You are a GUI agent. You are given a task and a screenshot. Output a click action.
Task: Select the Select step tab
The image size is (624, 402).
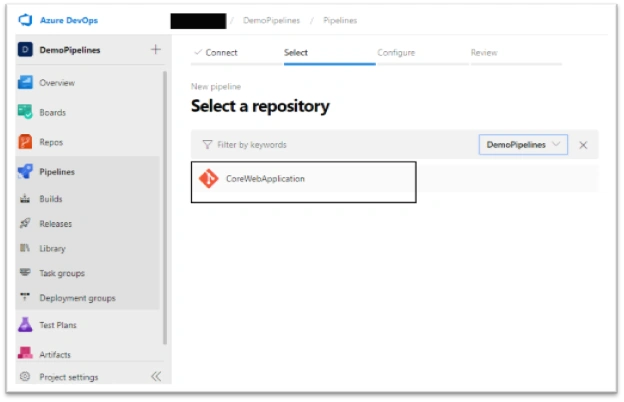(x=296, y=53)
